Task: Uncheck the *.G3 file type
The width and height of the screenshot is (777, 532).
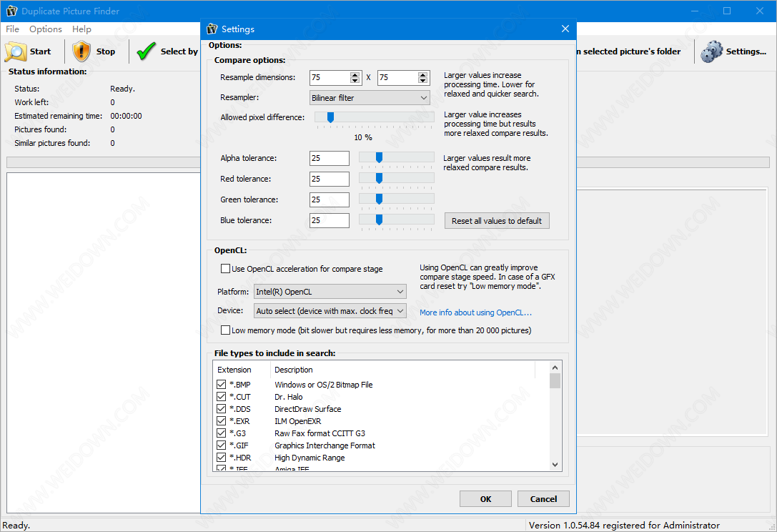Action: (x=222, y=433)
